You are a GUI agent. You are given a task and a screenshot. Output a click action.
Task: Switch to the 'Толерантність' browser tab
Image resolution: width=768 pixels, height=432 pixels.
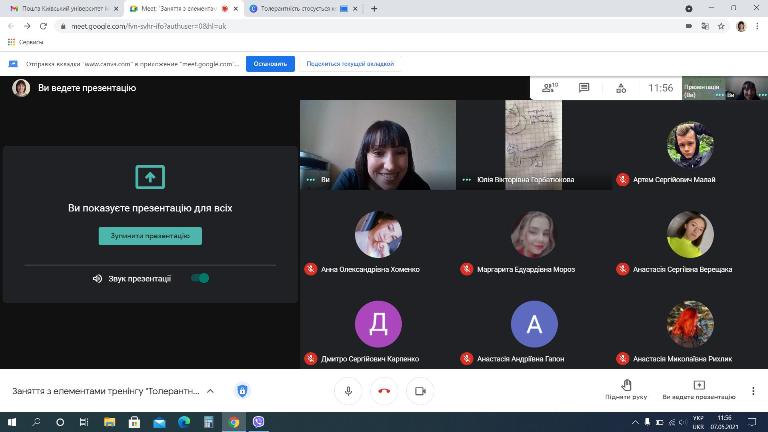[298, 9]
